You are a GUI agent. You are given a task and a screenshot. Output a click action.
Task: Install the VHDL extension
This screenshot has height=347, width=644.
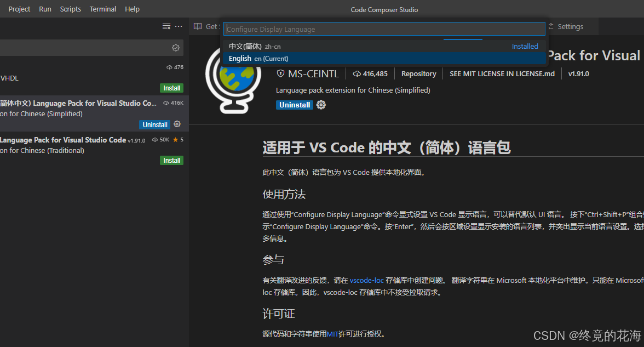[172, 88]
